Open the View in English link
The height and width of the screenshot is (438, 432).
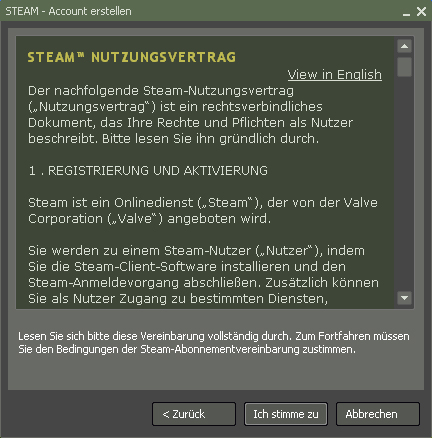tap(335, 75)
